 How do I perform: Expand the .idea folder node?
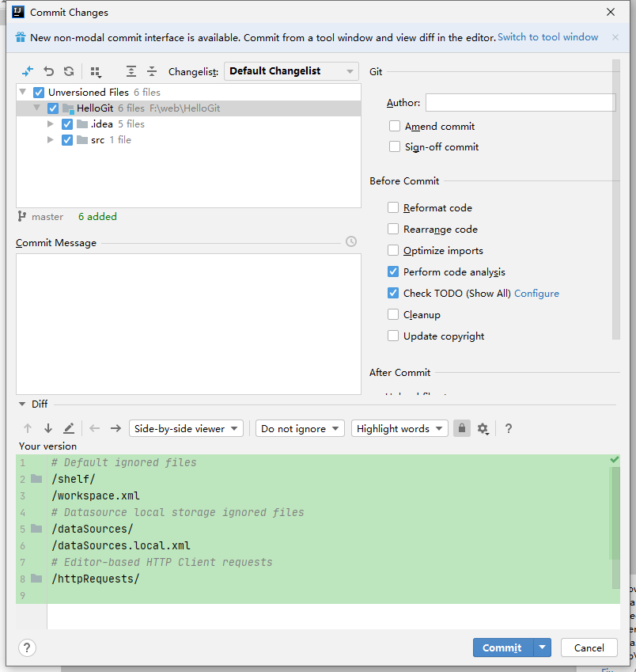(x=50, y=123)
